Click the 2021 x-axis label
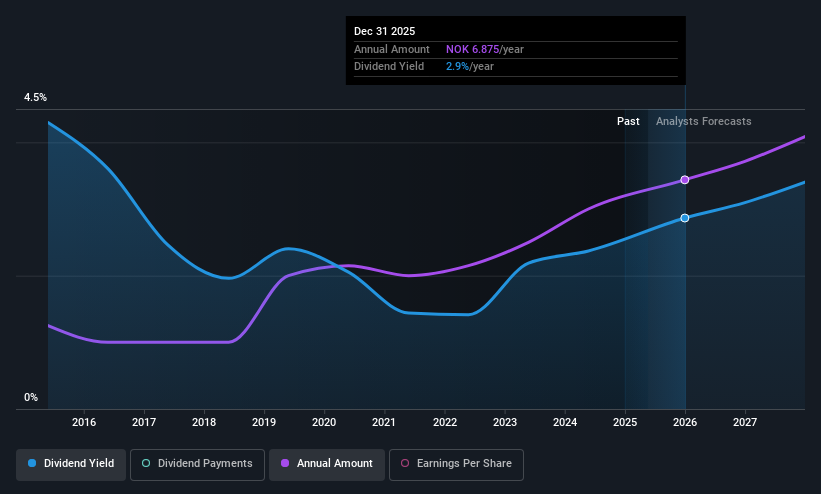821x494 pixels. 384,422
